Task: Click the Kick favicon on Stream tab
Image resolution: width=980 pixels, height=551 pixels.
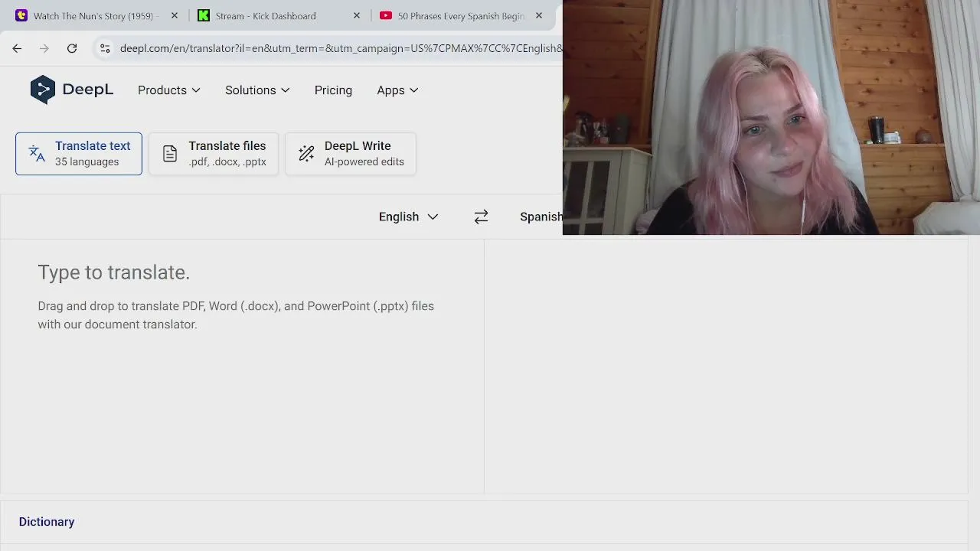Action: click(204, 15)
